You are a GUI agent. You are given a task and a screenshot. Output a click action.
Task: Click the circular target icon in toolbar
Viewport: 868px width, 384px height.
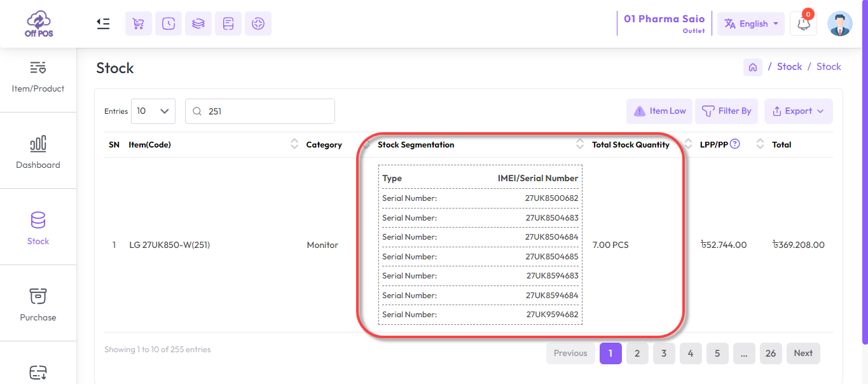pyautogui.click(x=258, y=24)
